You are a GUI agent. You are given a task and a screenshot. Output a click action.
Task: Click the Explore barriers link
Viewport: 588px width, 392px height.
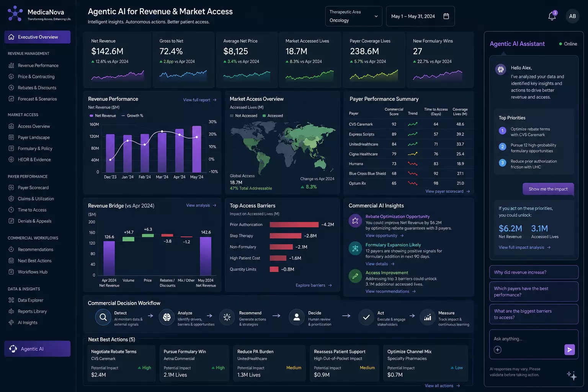(314, 285)
